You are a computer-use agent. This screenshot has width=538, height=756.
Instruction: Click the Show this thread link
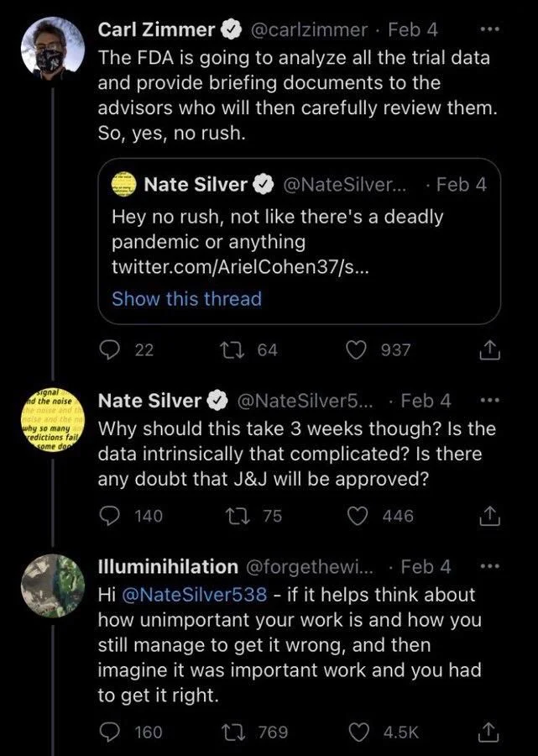(186, 299)
